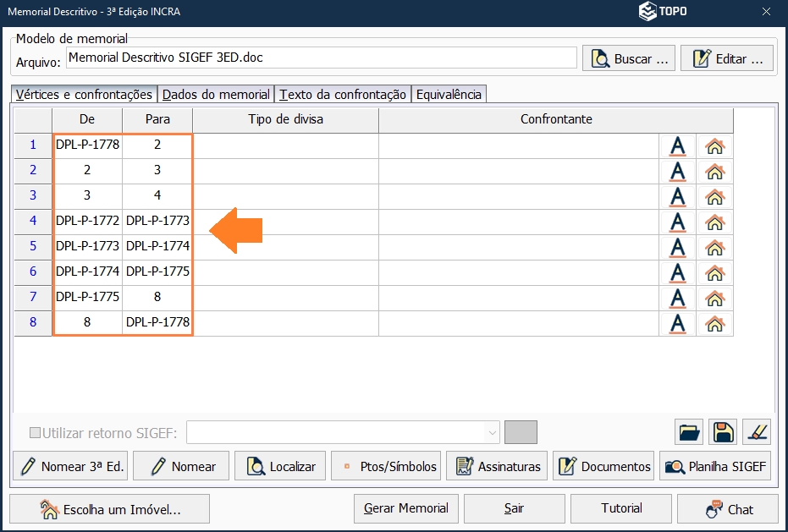Click the Confrontante column header

(x=556, y=119)
